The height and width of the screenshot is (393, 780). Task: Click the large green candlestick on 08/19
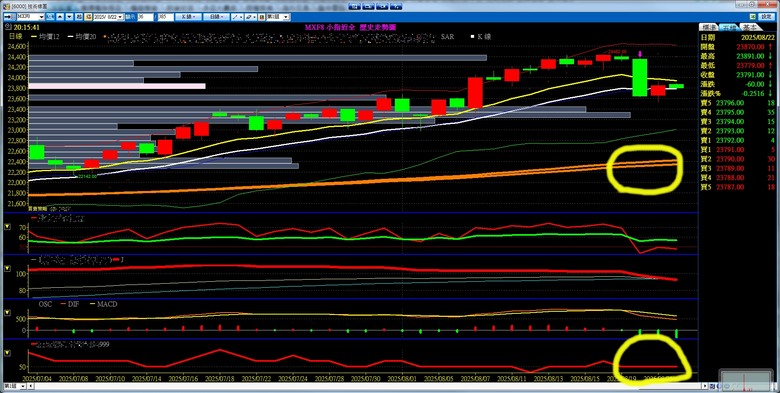pos(640,78)
